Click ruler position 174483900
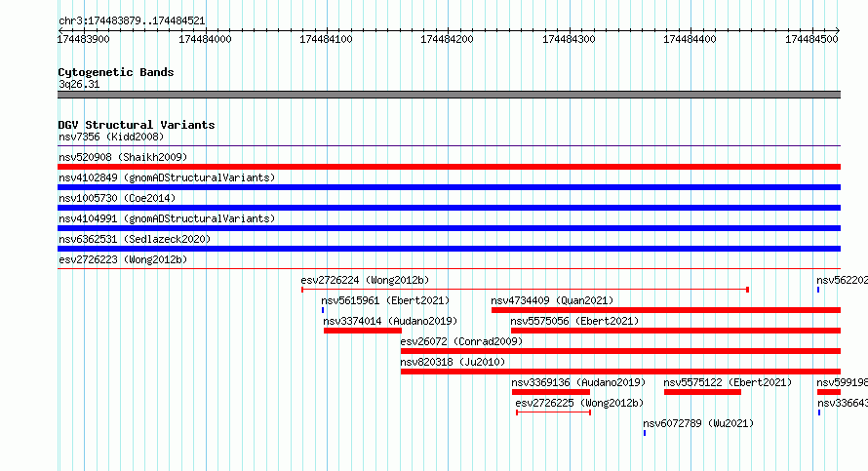The image size is (868, 471). coord(84,39)
